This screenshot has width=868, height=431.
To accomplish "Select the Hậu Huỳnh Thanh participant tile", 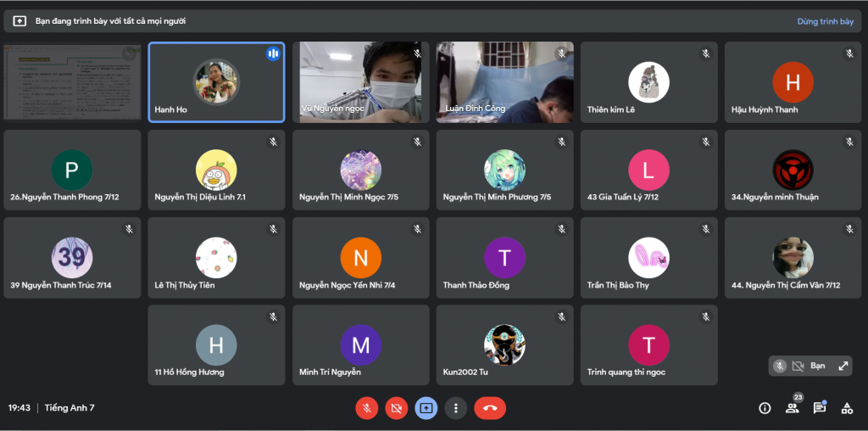I will click(x=793, y=82).
